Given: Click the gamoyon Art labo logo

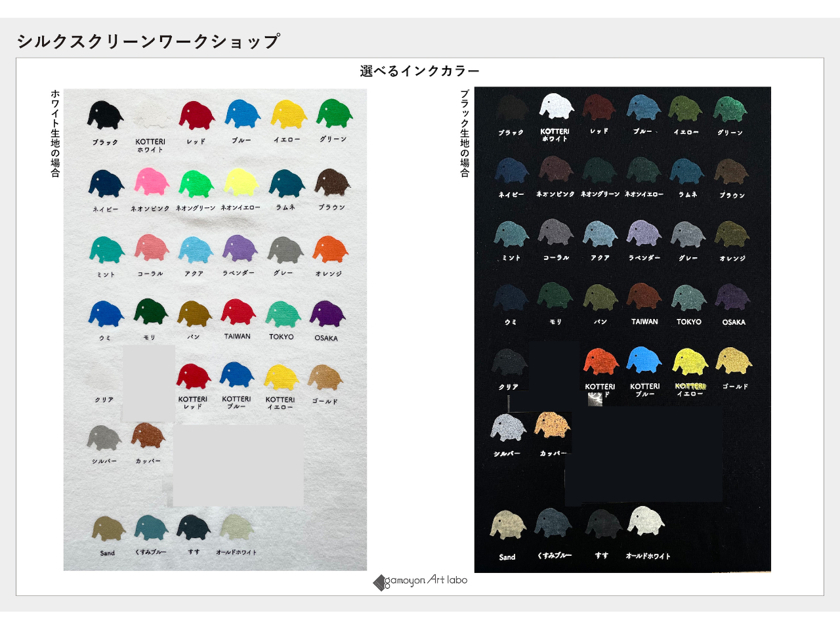Looking at the screenshot, I should tap(420, 581).
